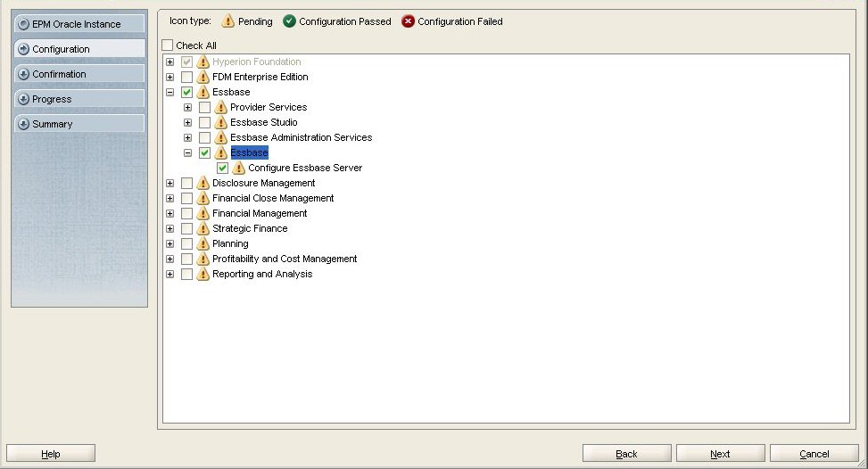Screen dimensions: 868x469
Task: Expand the Reporting and Analysis node
Action: click(170, 275)
